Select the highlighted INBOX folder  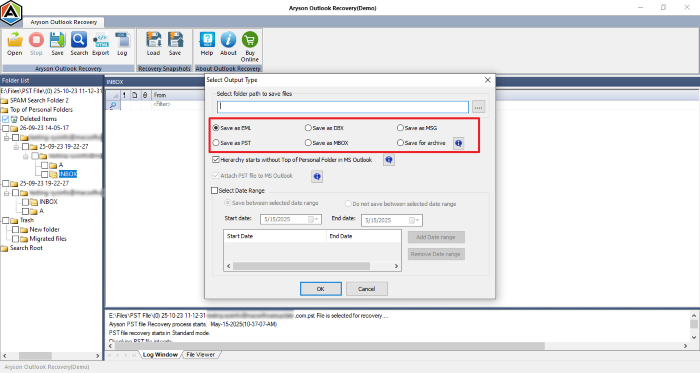(68, 174)
